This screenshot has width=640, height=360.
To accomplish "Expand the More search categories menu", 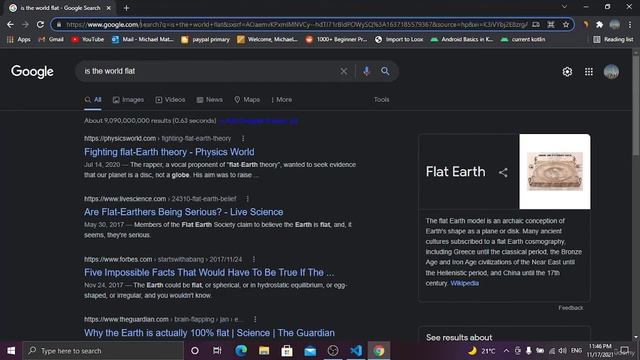I will point(282,100).
